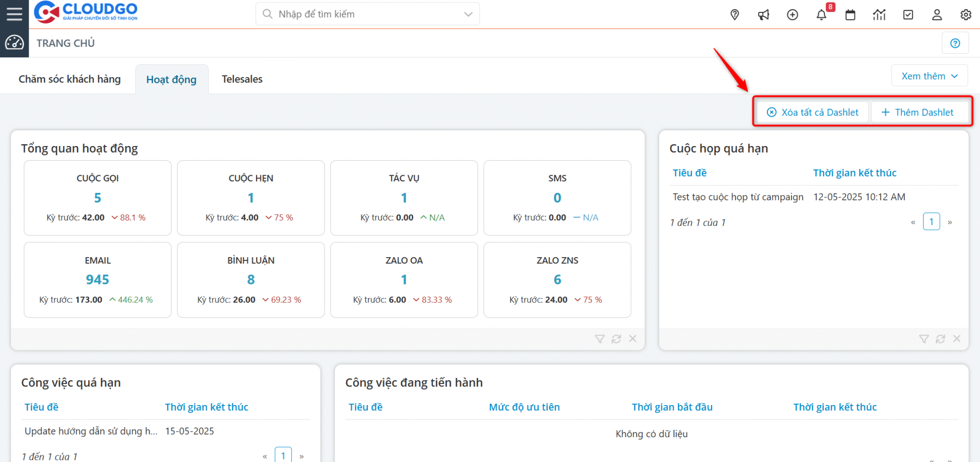Refresh the Tổng quan hoạt động dashlet
The height and width of the screenshot is (462, 980).
click(x=616, y=339)
